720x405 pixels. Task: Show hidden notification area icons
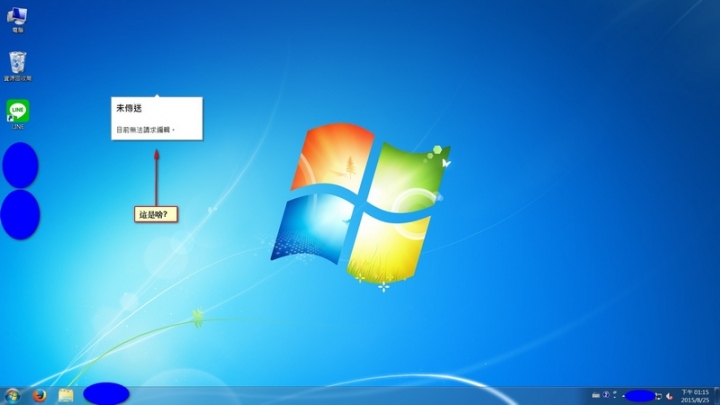[623, 395]
